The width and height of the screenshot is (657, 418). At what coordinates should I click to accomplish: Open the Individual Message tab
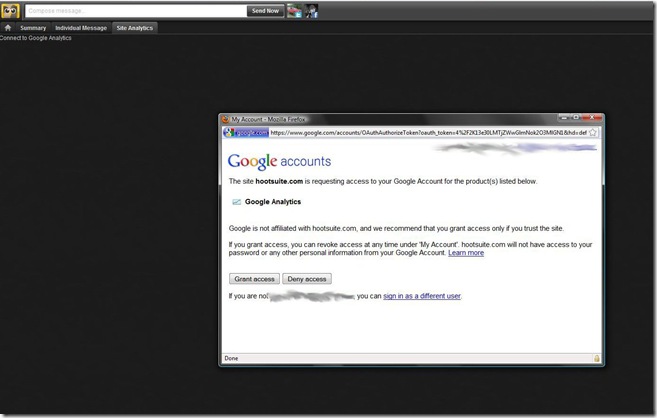[81, 28]
